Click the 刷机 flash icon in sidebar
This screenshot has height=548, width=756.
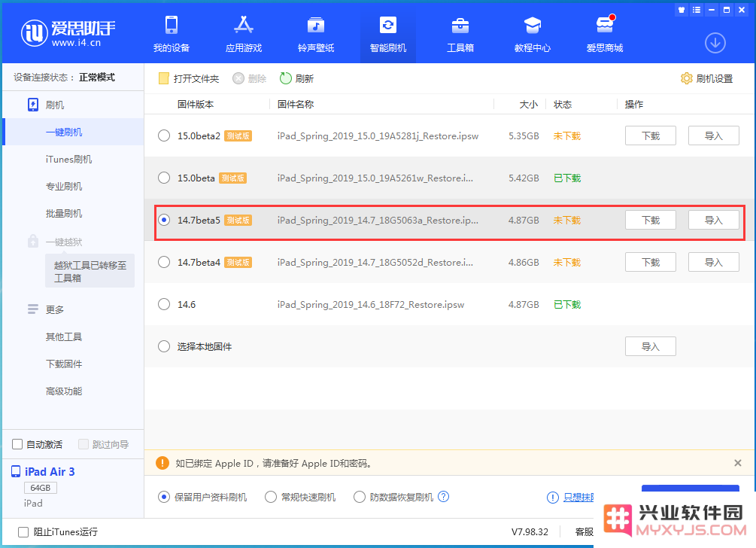pyautogui.click(x=33, y=105)
